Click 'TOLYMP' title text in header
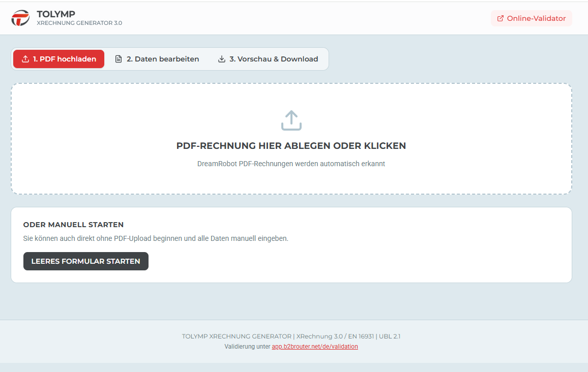This screenshot has height=372, width=588. (56, 14)
